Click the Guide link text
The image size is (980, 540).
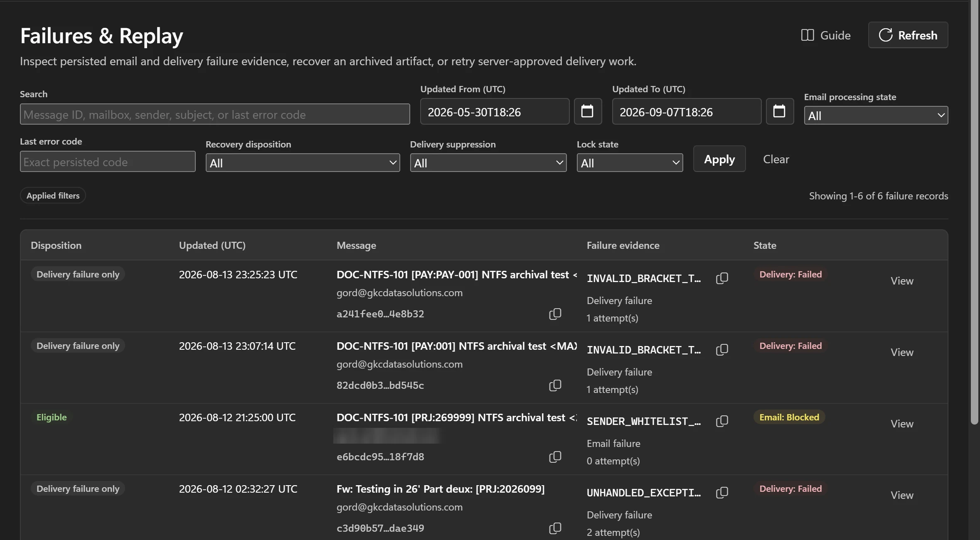[x=835, y=35]
